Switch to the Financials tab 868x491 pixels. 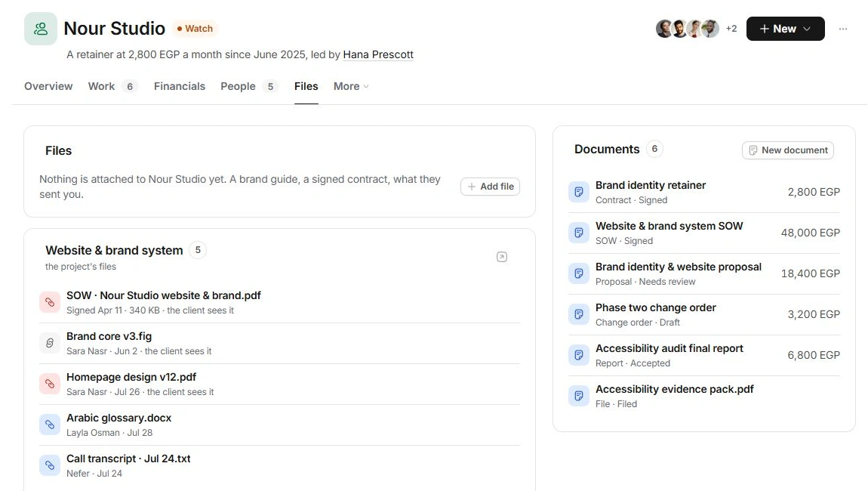(x=180, y=86)
